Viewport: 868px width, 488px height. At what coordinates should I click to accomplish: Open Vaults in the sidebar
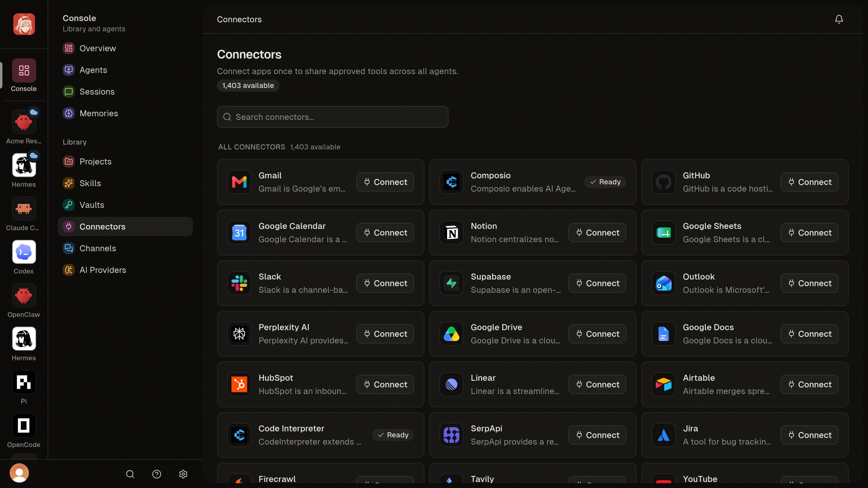click(x=125, y=205)
